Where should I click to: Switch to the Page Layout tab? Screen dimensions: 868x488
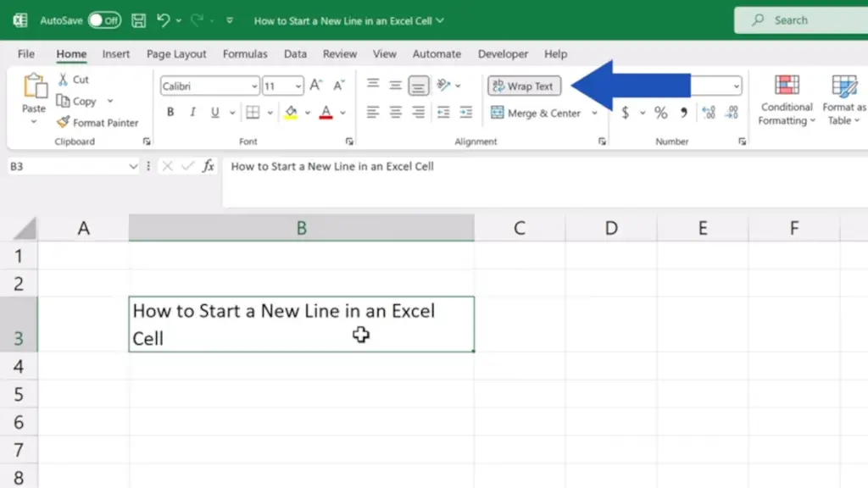[176, 53]
